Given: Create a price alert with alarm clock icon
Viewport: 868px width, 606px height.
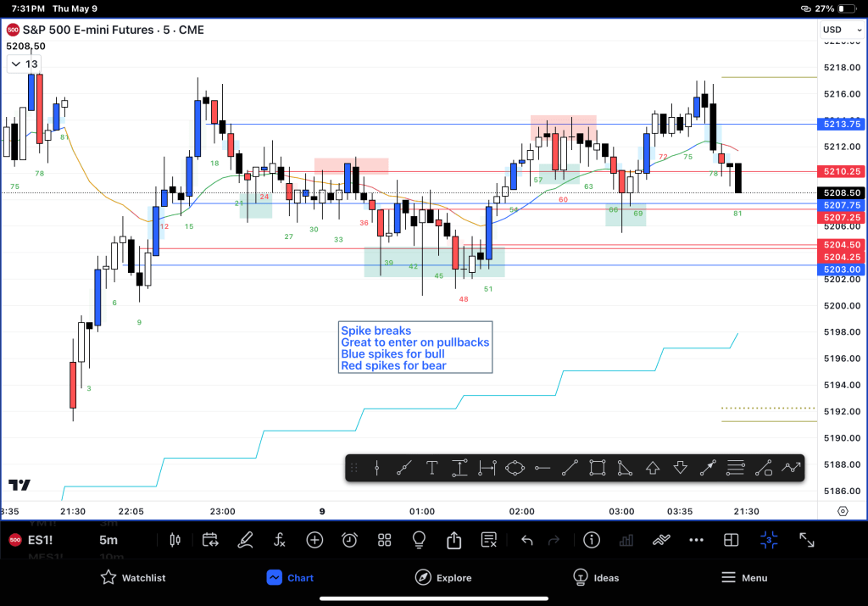Looking at the screenshot, I should [349, 540].
